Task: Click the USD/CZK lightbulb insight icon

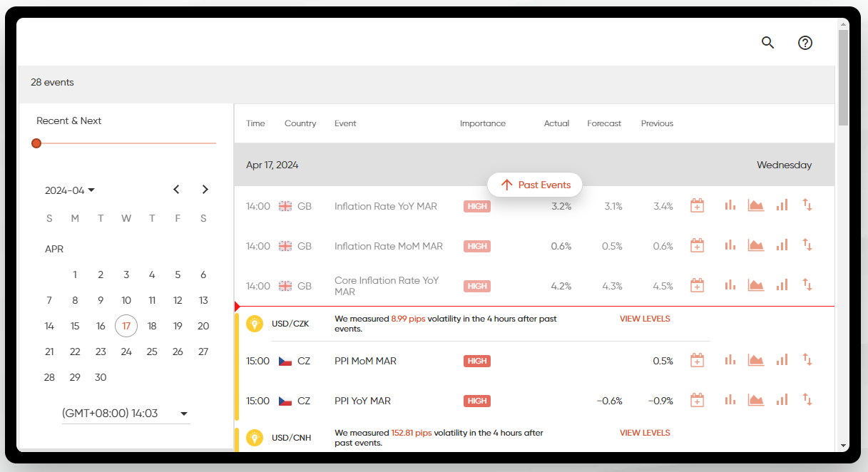Action: (x=255, y=324)
